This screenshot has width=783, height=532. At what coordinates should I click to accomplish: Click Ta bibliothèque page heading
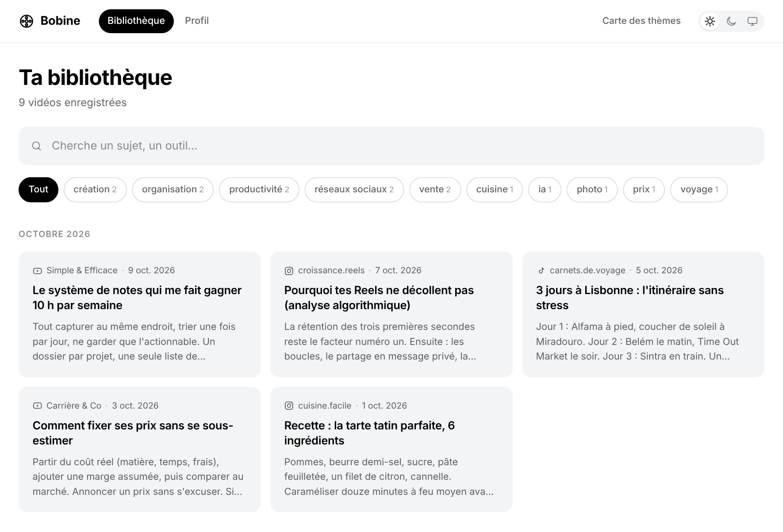tap(96, 78)
